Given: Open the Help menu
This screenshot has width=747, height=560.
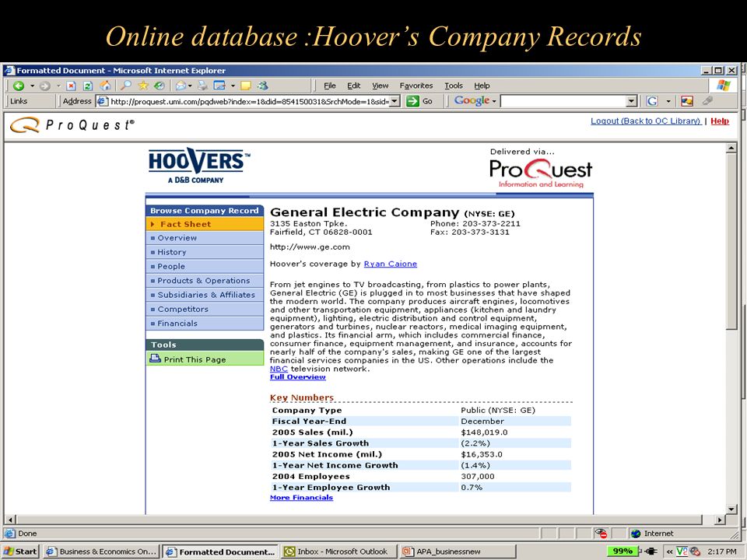Looking at the screenshot, I should [482, 86].
